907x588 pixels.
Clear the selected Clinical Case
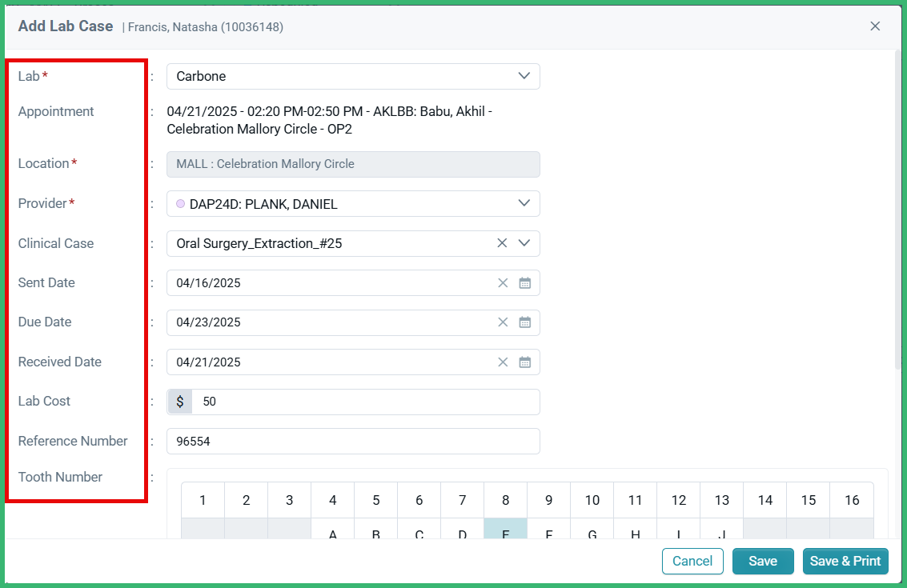click(x=502, y=242)
